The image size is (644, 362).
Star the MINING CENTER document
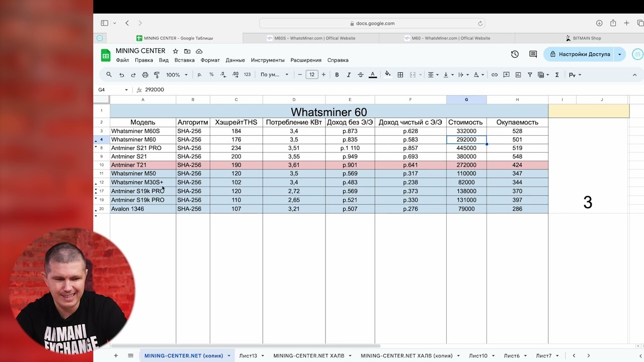click(176, 51)
